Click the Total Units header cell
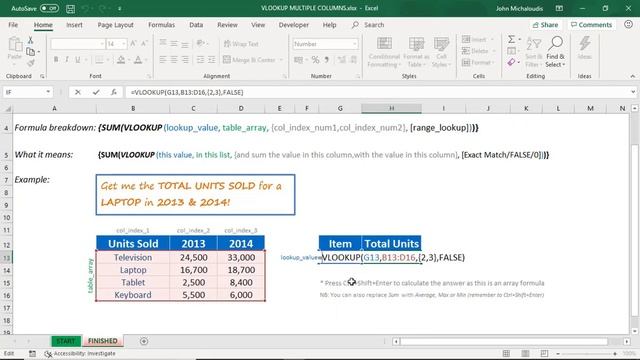The image size is (640, 360). pos(391,244)
